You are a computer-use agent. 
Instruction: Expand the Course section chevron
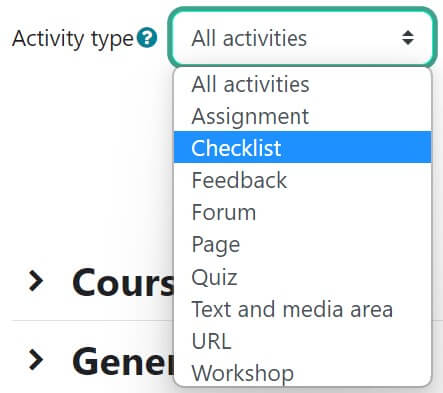36,281
